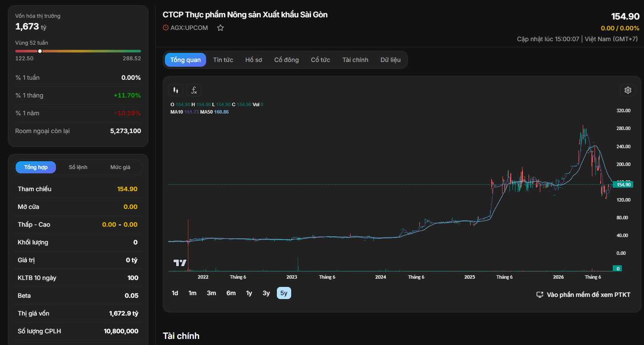
Task: Set chart range to 1d
Action: click(x=175, y=293)
